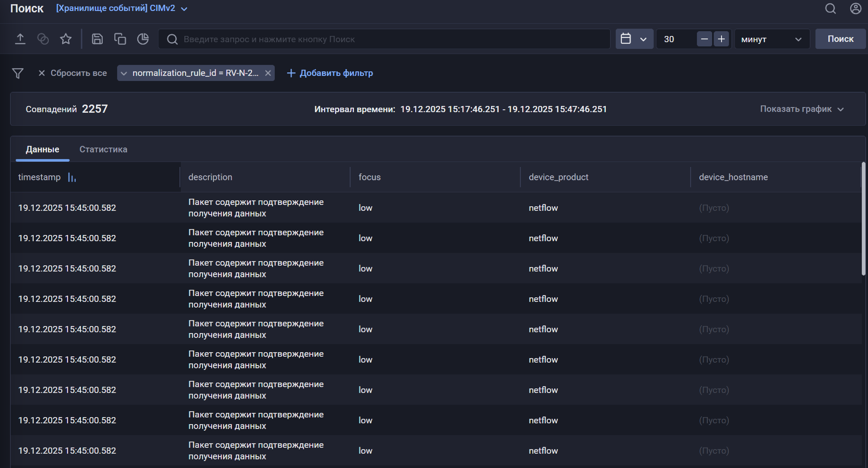The width and height of the screenshot is (868, 468).
Task: Click the search magnifier in the top bar
Action: (830, 9)
